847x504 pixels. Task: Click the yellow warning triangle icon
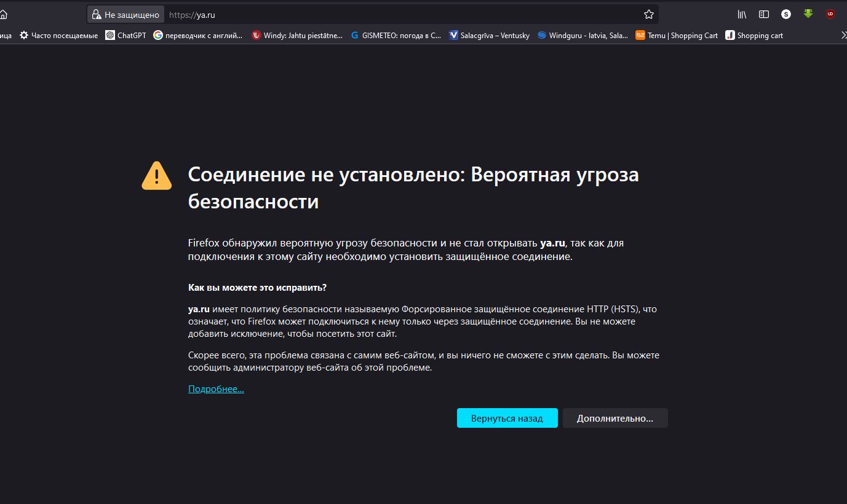pyautogui.click(x=157, y=176)
